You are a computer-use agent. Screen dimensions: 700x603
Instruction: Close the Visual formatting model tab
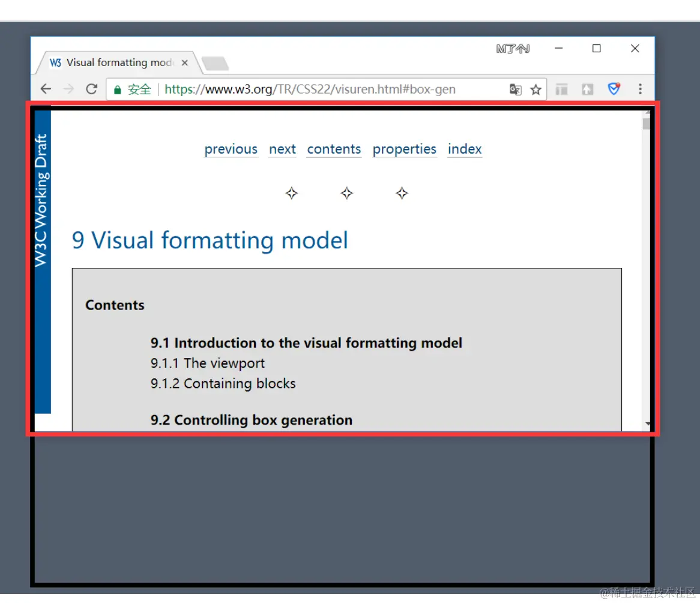[184, 63]
